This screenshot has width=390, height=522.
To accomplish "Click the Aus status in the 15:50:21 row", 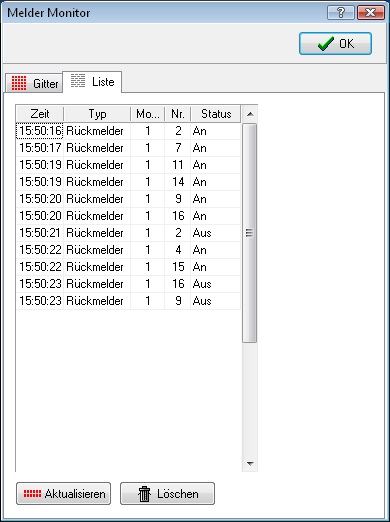I will tap(202, 233).
